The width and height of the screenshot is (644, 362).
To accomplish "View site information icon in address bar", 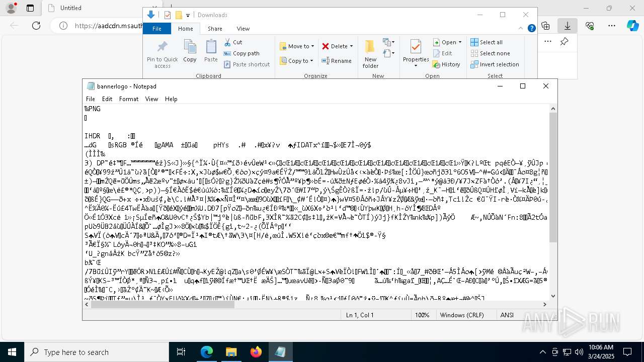I will coord(63,26).
